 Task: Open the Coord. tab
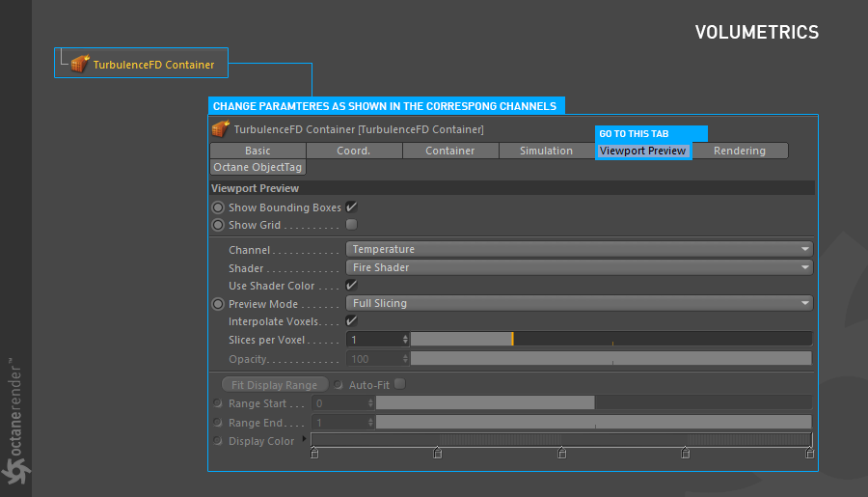point(354,151)
